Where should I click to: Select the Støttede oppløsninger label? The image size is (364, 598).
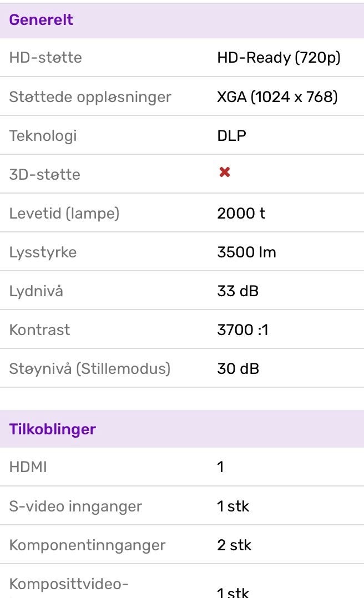90,97
